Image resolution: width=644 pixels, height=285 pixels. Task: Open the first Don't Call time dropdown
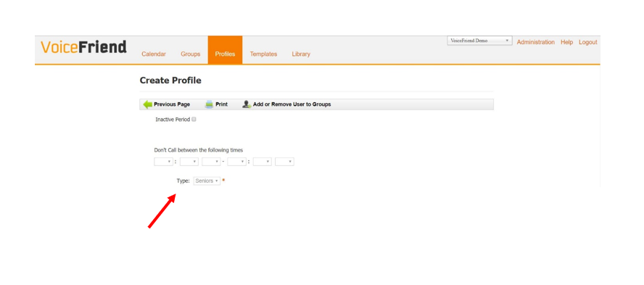tap(163, 162)
